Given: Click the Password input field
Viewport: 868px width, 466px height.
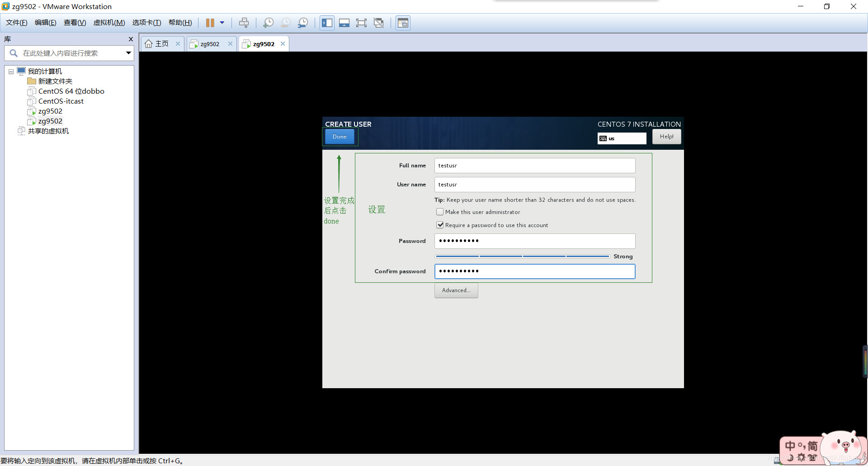Looking at the screenshot, I should 535,241.
